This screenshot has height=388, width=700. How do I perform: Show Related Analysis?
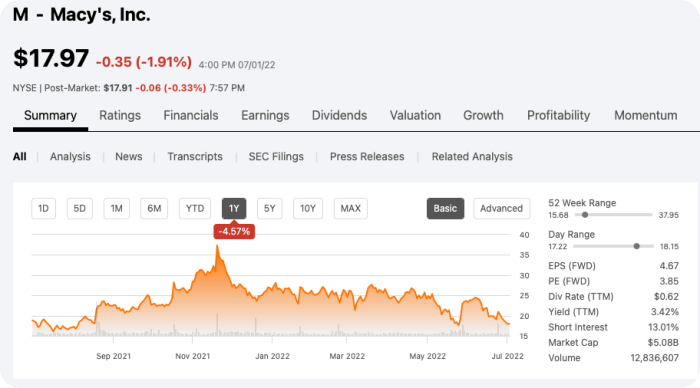pos(472,157)
